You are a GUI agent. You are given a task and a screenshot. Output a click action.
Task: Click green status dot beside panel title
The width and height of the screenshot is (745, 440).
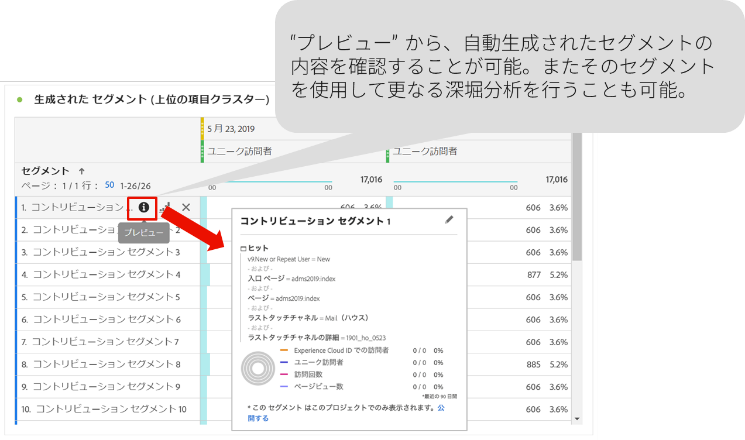[19, 100]
